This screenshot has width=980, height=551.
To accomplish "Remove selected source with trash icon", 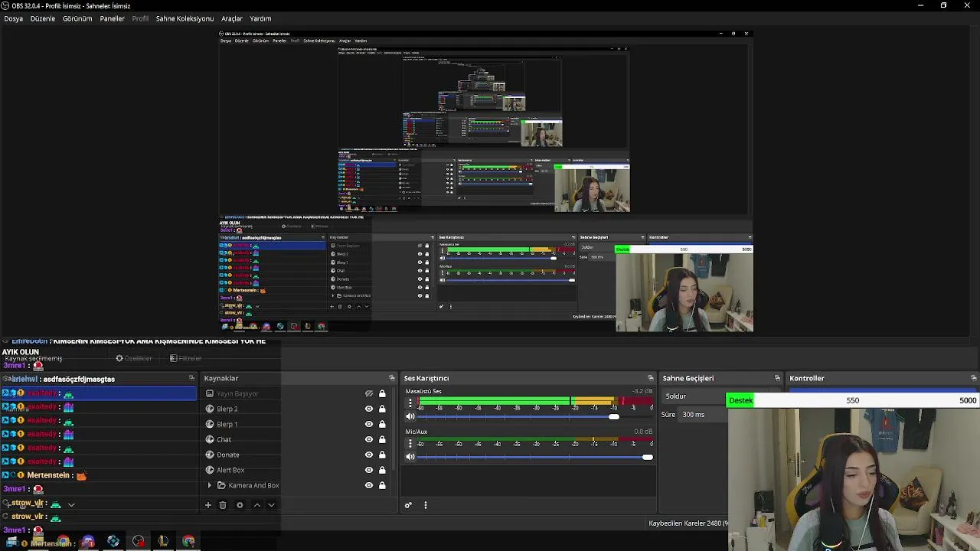I will (x=223, y=505).
